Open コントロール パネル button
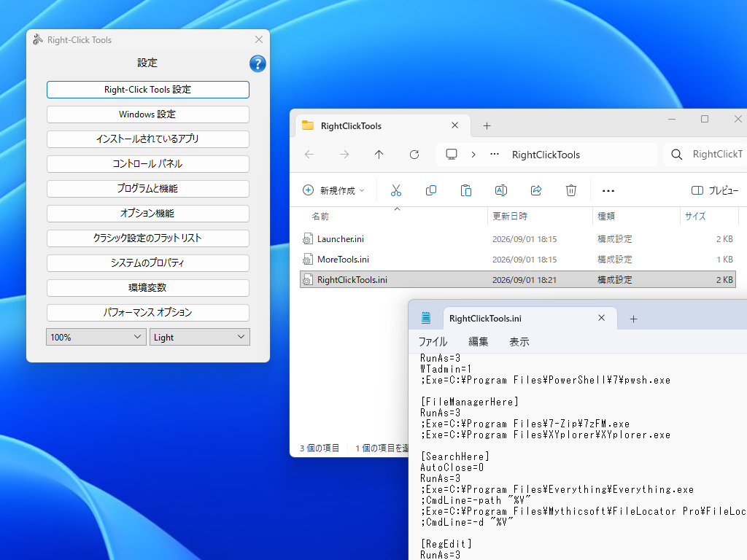 tap(147, 164)
